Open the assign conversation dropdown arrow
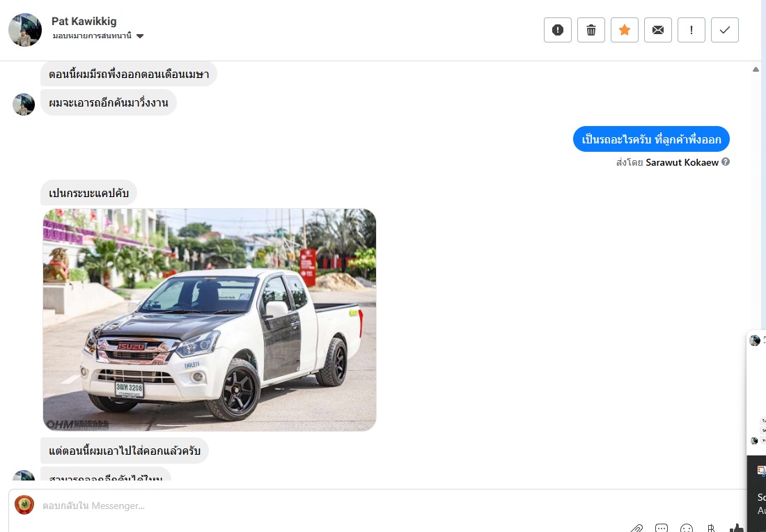This screenshot has width=766, height=532. point(140,36)
